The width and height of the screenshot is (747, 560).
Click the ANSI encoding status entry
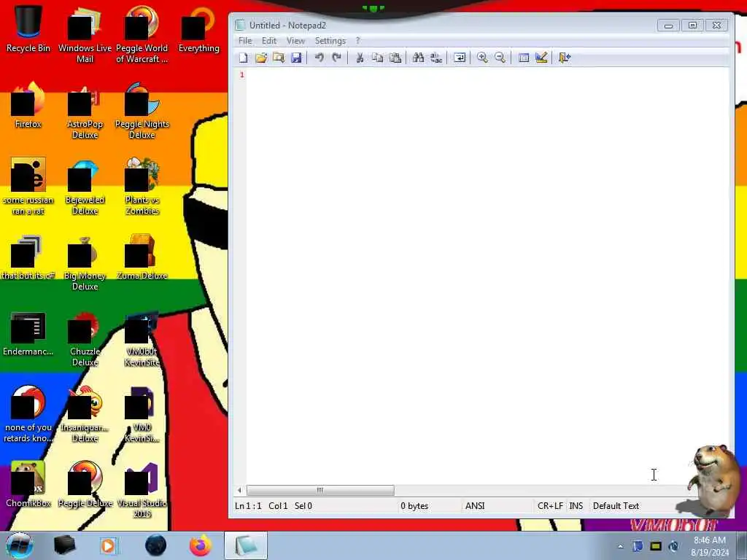pos(475,506)
